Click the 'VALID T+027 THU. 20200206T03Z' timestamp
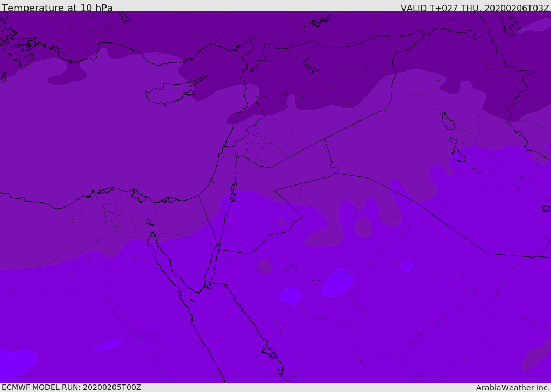This screenshot has height=392, width=551. click(x=475, y=8)
